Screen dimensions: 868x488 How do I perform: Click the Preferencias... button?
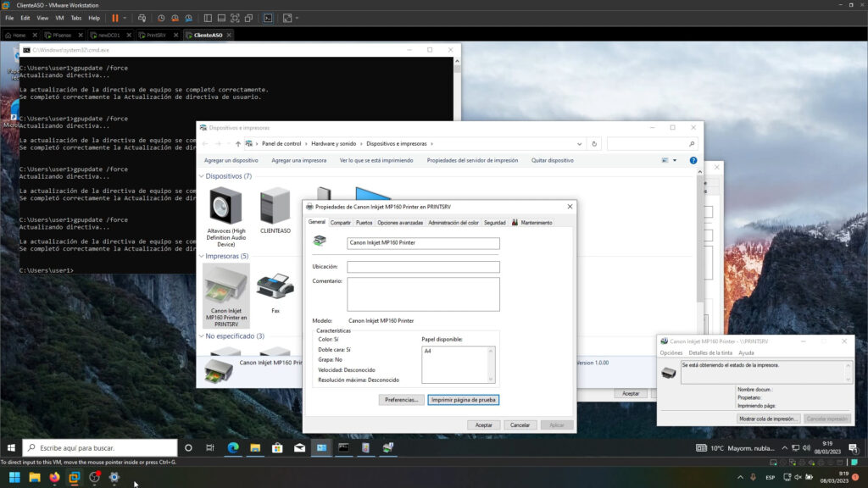(400, 400)
